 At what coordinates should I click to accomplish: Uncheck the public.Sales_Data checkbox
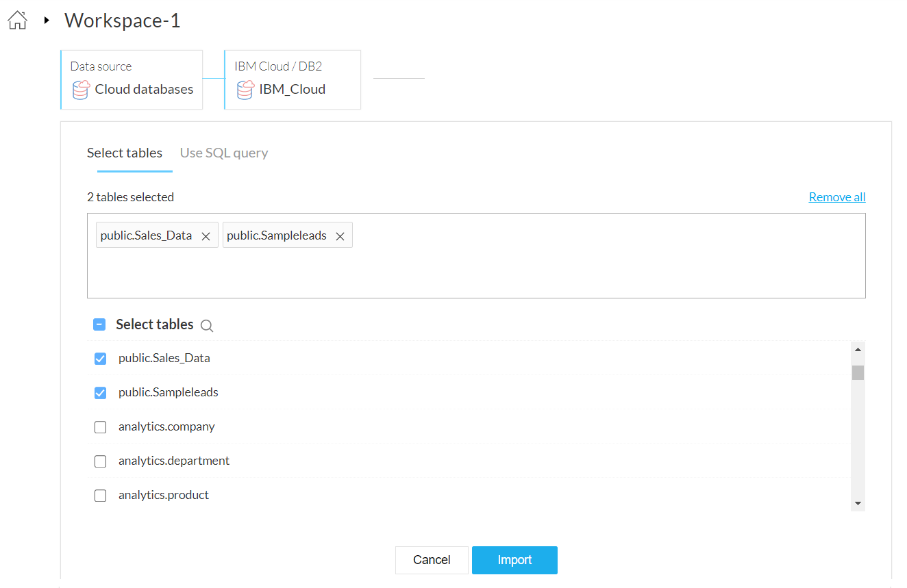(x=100, y=359)
